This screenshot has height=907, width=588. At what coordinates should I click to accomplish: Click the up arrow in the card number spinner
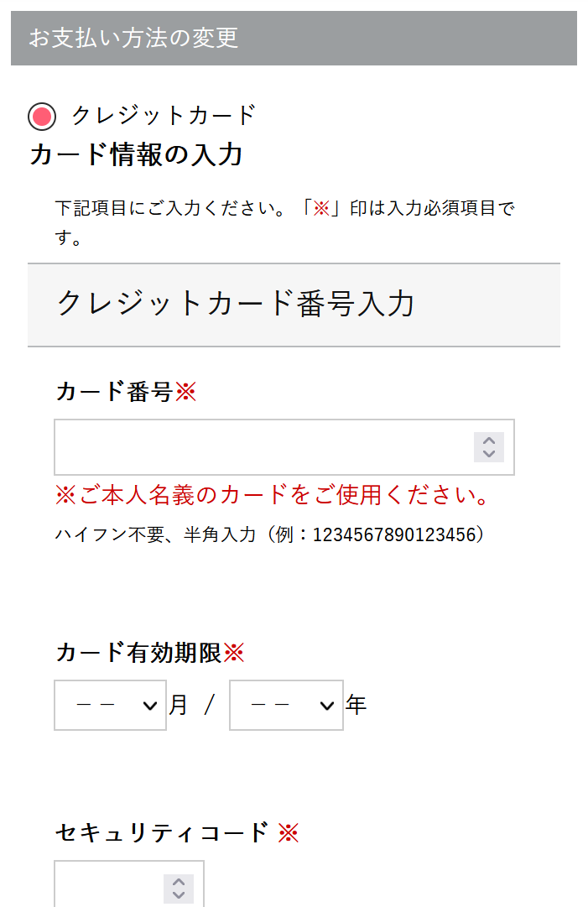tap(489, 440)
